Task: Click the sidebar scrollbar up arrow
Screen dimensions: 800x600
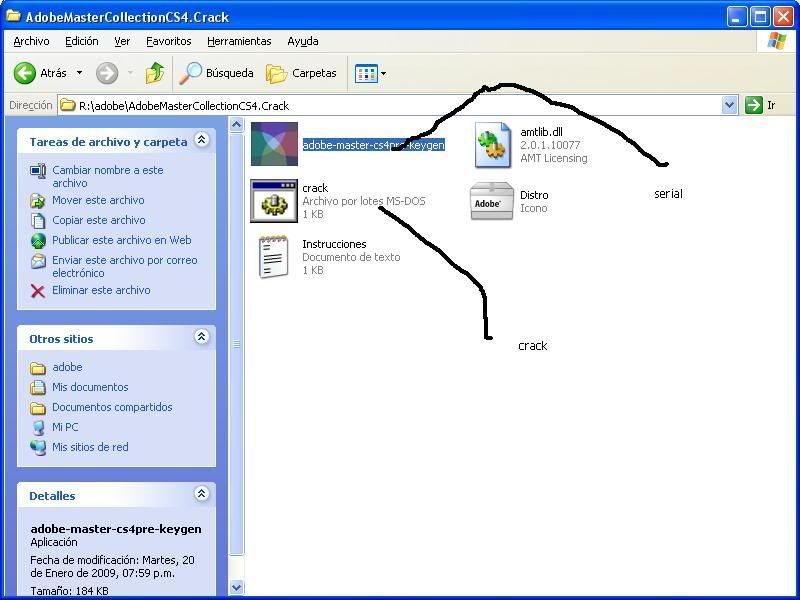Action: [x=236, y=124]
